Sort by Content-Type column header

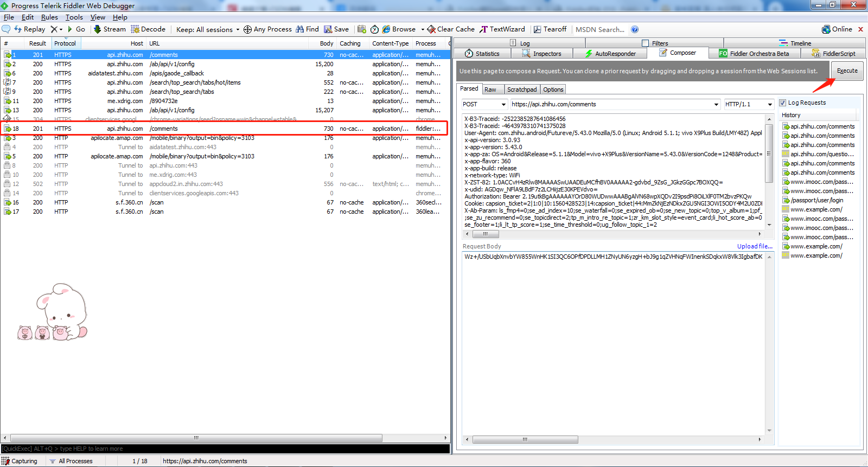click(x=390, y=43)
